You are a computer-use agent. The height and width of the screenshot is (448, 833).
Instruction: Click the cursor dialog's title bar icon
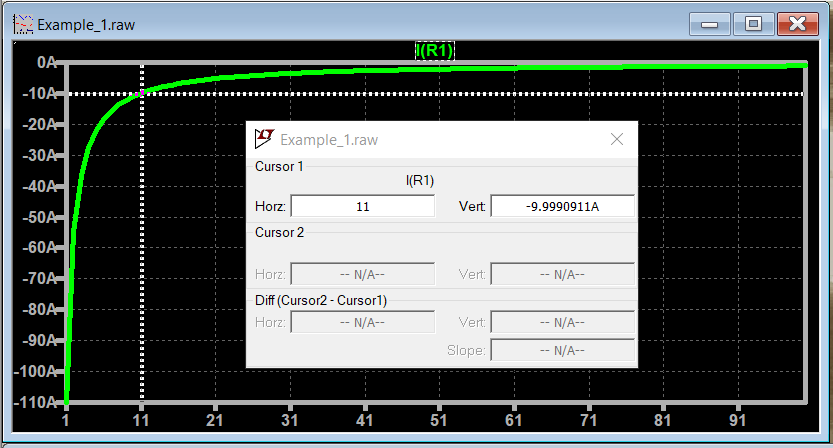264,139
